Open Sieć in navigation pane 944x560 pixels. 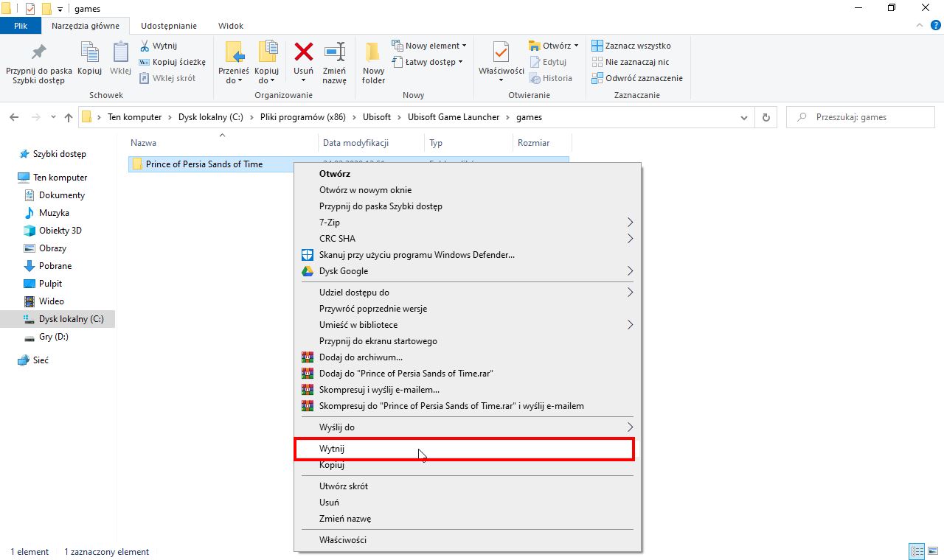tap(41, 360)
